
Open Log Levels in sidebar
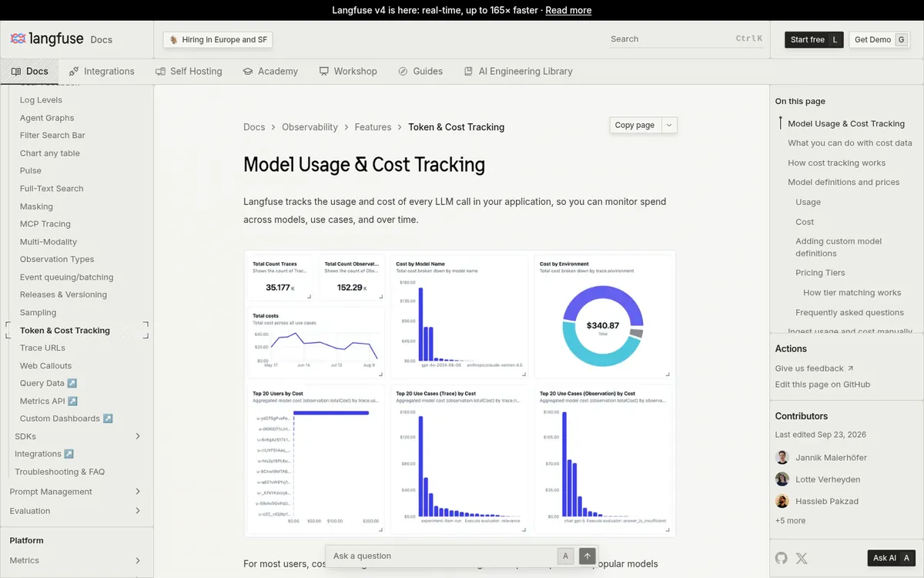pos(41,100)
